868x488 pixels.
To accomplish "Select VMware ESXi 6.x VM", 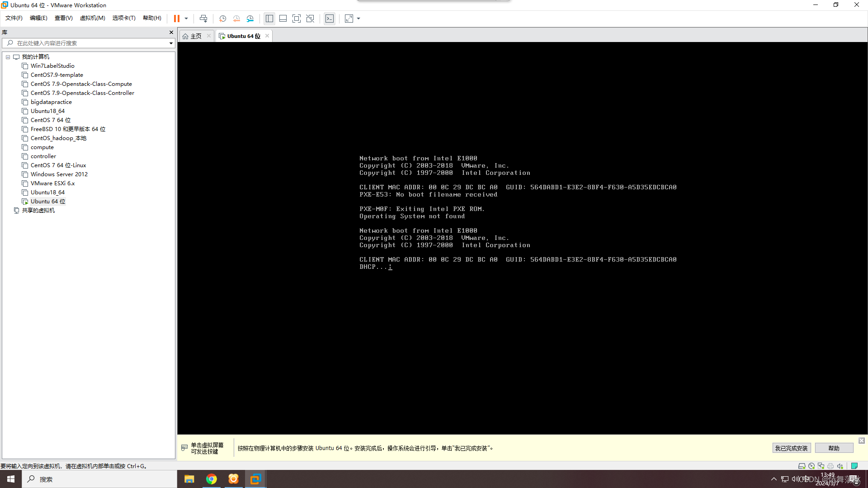I will [52, 183].
